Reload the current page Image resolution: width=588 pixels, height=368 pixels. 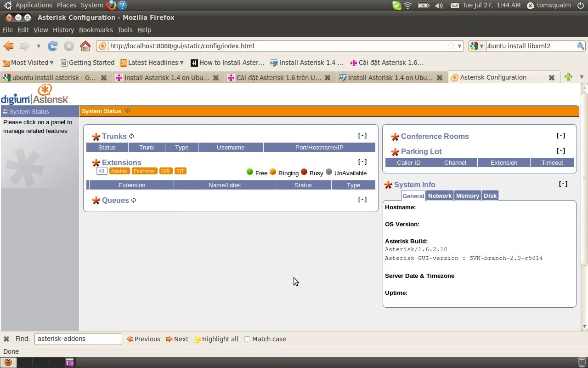point(53,46)
